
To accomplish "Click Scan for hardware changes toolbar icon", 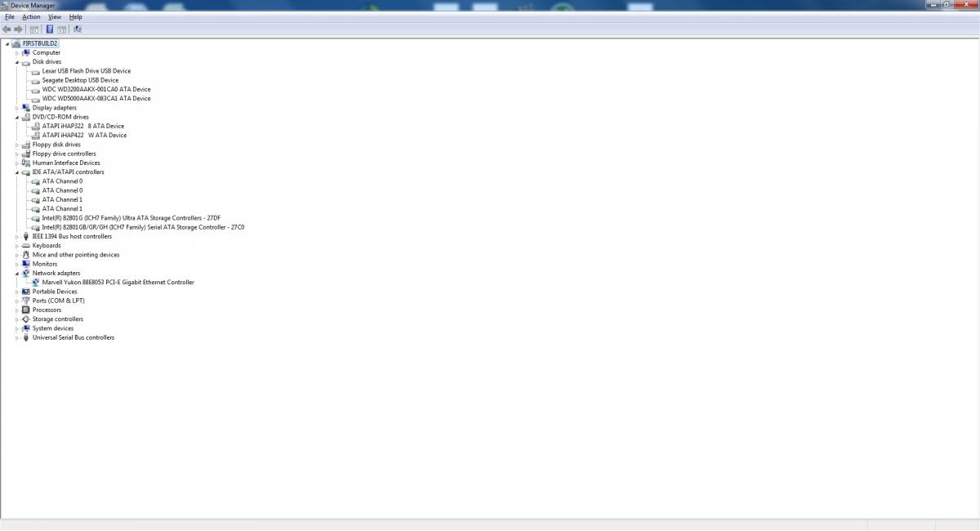I will [x=78, y=29].
